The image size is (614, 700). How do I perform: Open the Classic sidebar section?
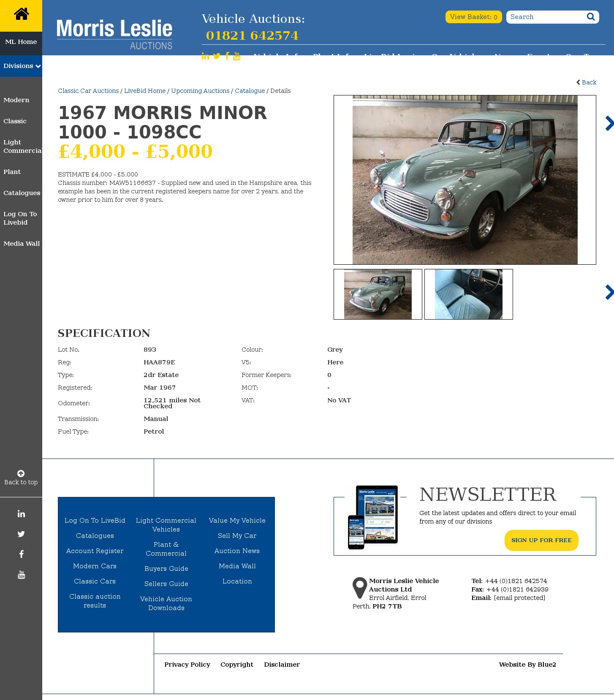[15, 121]
